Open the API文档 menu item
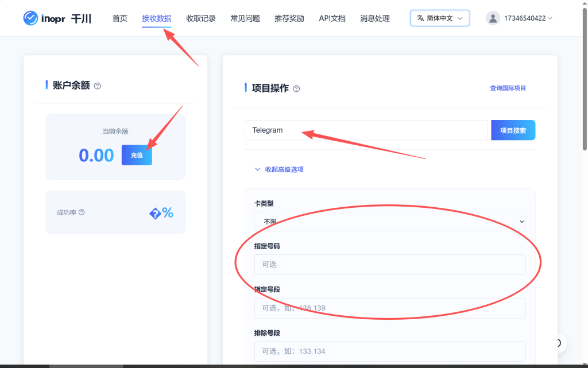588x368 pixels. pos(332,18)
